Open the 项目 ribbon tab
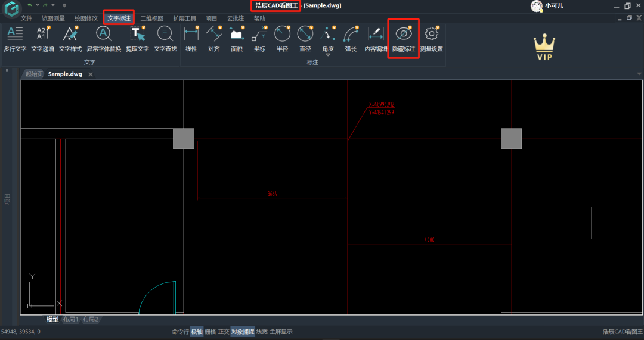Viewport: 644px width, 340px height. pyautogui.click(x=212, y=18)
